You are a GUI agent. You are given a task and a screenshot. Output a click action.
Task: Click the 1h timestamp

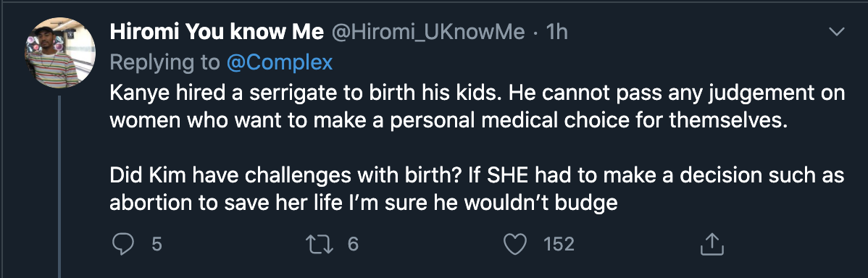(x=556, y=33)
